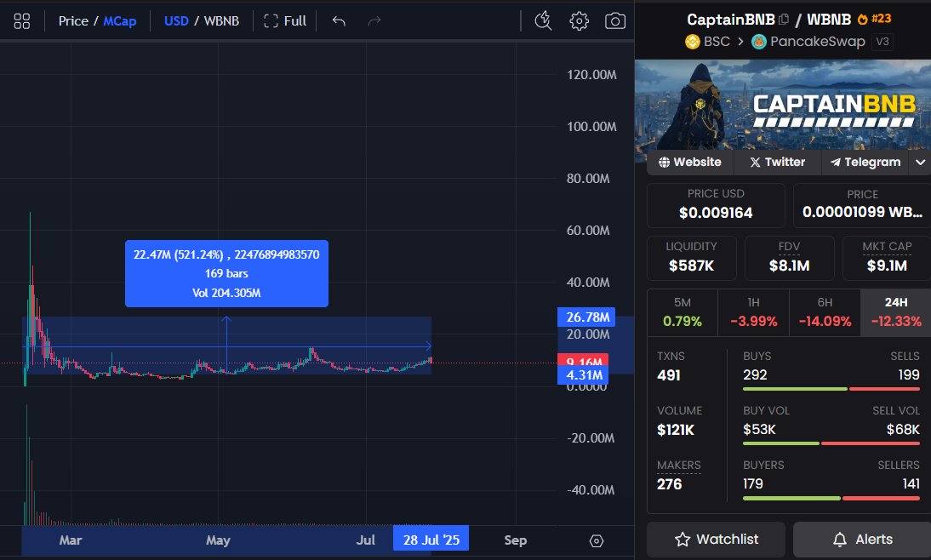This screenshot has height=560, width=931.
Task: Switch chart to Price view
Action: 73,21
